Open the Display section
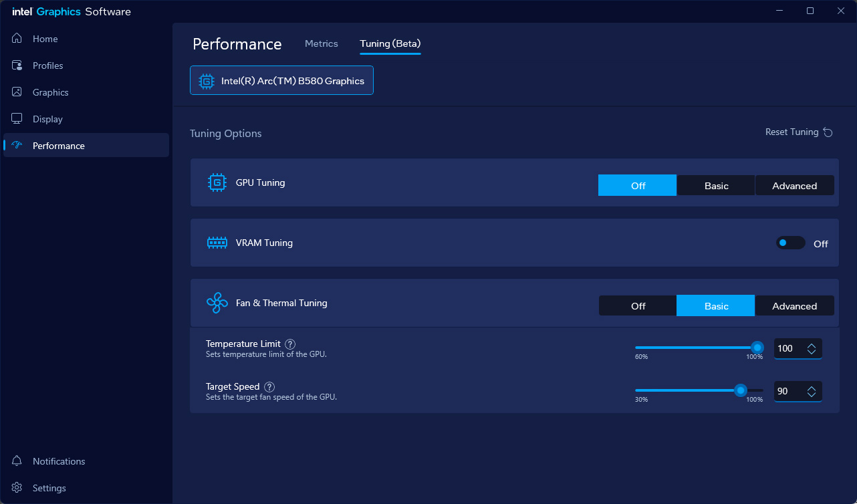857x504 pixels. 86,119
